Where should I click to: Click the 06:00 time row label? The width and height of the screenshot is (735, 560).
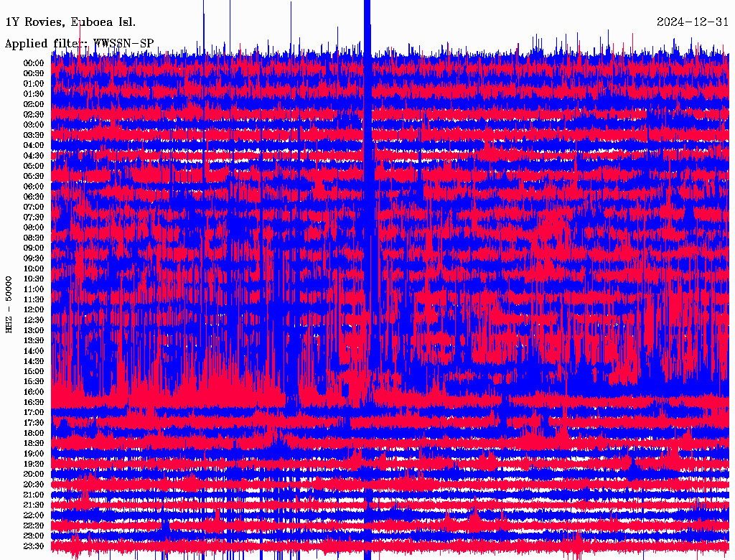pos(34,187)
